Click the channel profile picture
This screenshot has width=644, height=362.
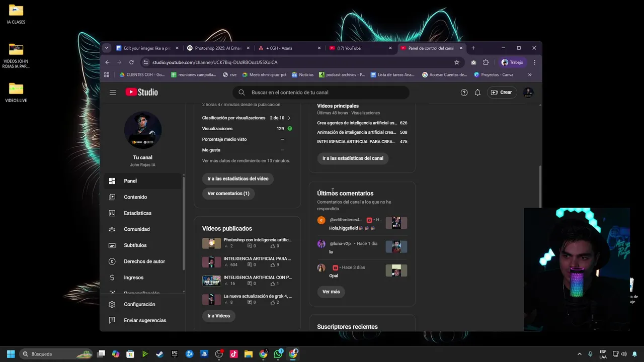[x=143, y=130]
